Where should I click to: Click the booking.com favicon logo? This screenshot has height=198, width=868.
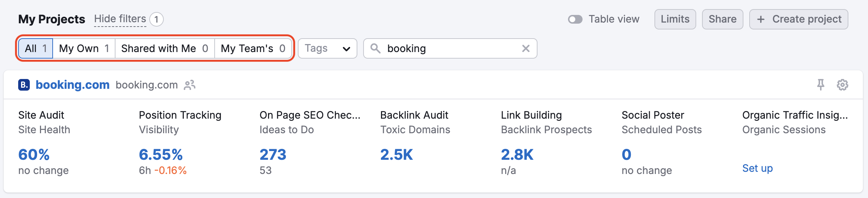(24, 85)
